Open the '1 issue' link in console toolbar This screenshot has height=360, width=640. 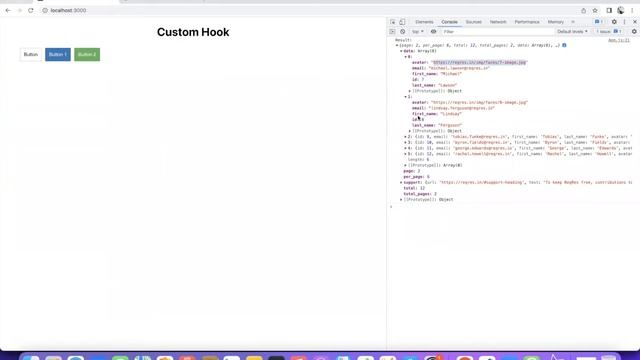(609, 31)
